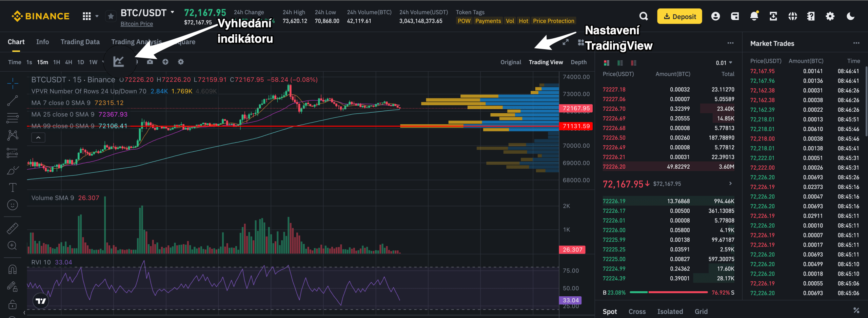The image size is (868, 318).
Task: Open Market Trades more options menu
Action: [x=856, y=43]
